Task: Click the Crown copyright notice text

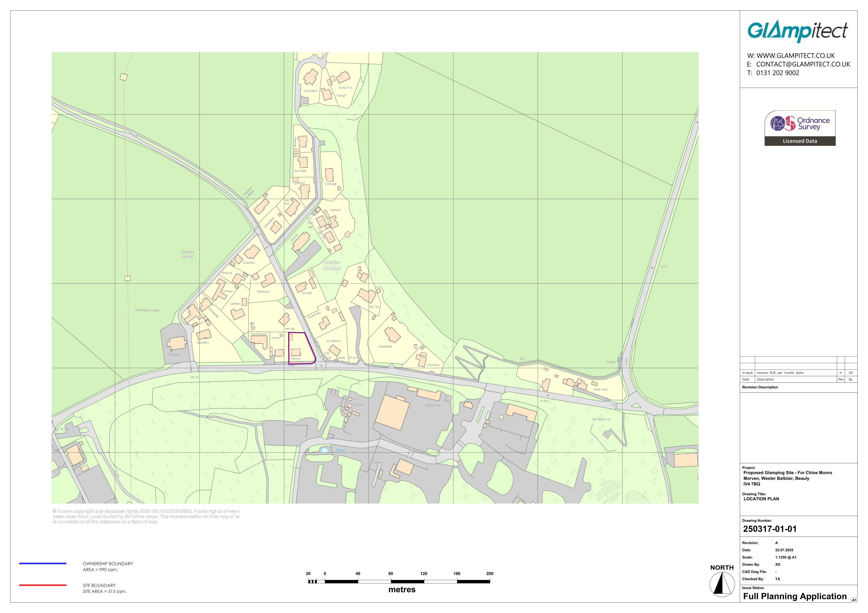Action: coord(146,516)
